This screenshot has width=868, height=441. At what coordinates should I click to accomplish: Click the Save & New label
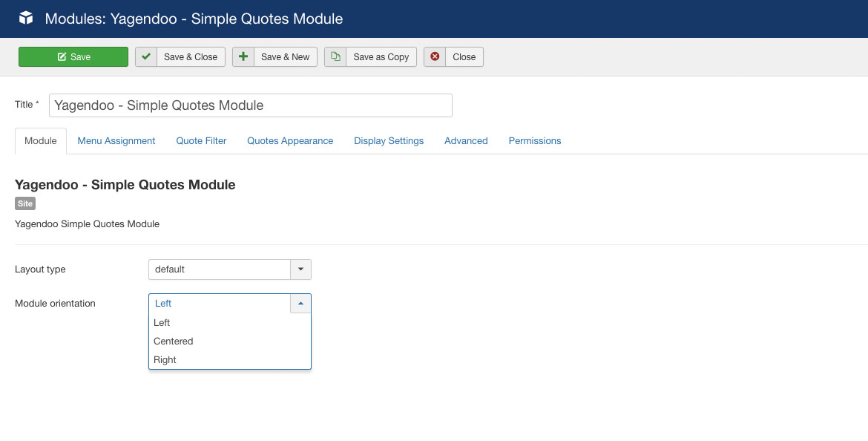tap(285, 56)
